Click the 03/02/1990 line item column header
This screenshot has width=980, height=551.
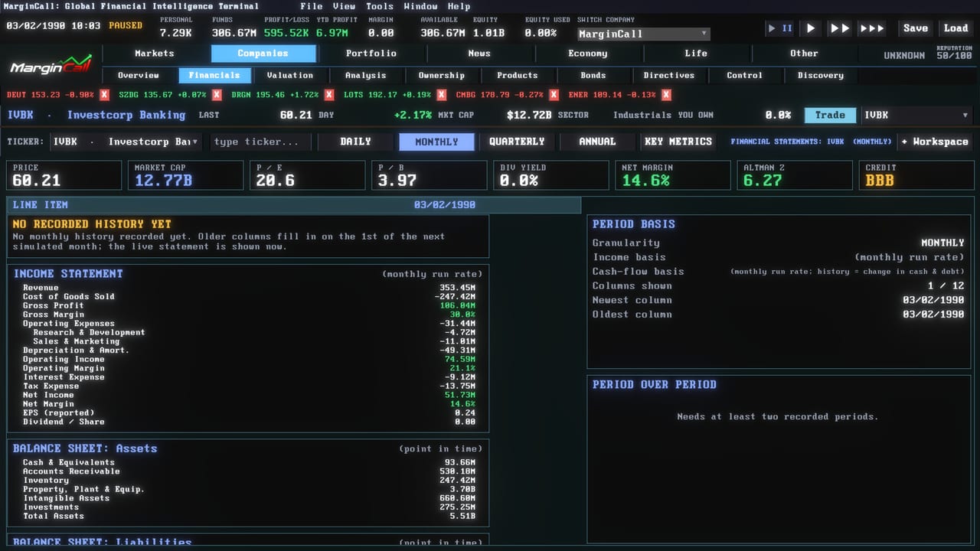[x=444, y=205]
